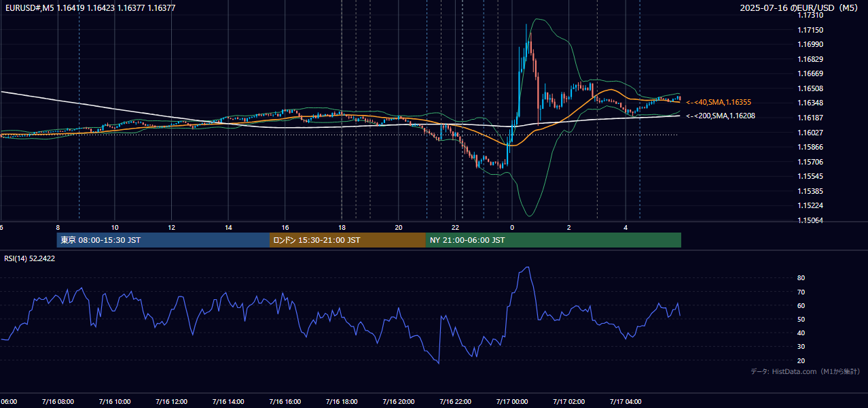Click the 200 SMA 1.16208 label
The width and height of the screenshot is (868, 408).
tap(721, 116)
